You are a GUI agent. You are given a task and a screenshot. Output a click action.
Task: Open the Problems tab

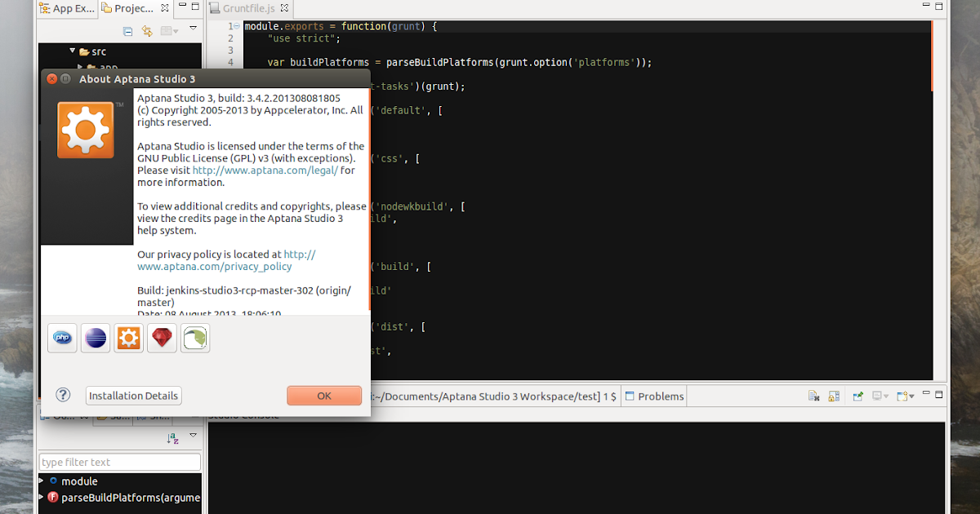(654, 397)
